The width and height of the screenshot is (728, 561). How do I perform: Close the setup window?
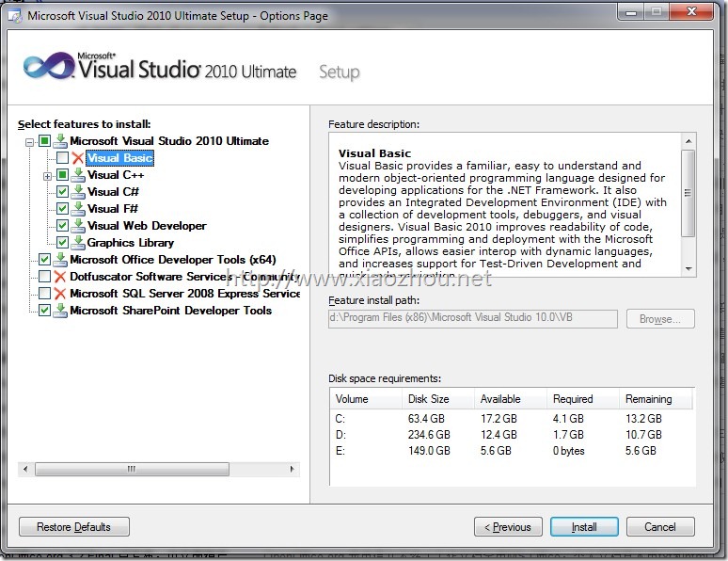click(x=691, y=12)
